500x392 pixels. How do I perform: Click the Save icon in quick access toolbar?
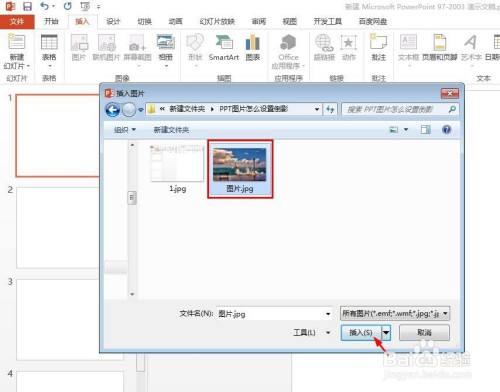tap(27, 6)
